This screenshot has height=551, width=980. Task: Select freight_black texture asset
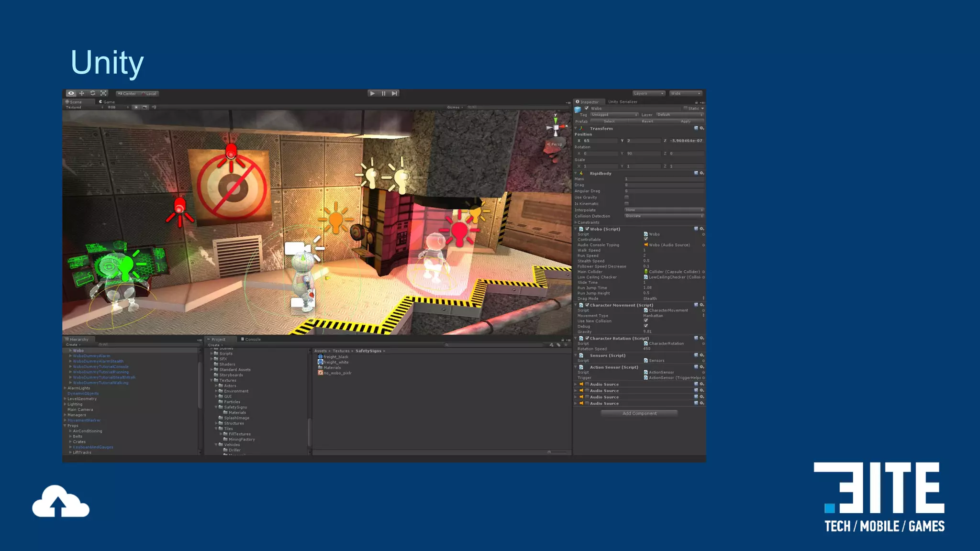[333, 357]
